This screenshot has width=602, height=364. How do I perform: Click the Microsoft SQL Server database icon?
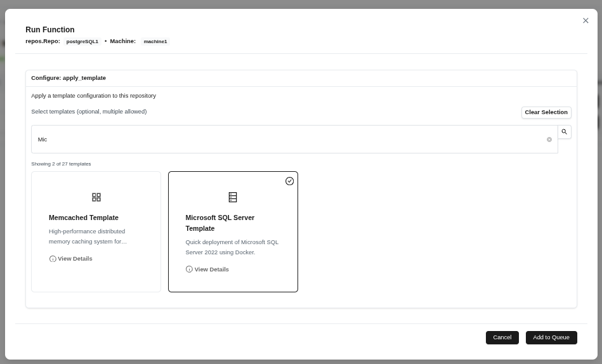(233, 197)
